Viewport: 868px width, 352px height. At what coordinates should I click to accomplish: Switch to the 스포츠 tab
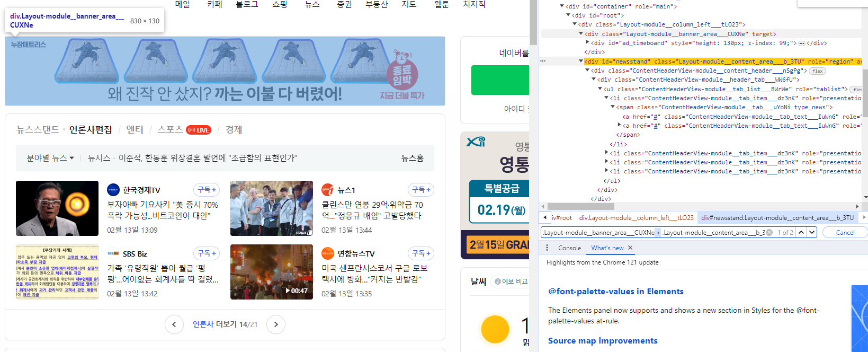(170, 130)
